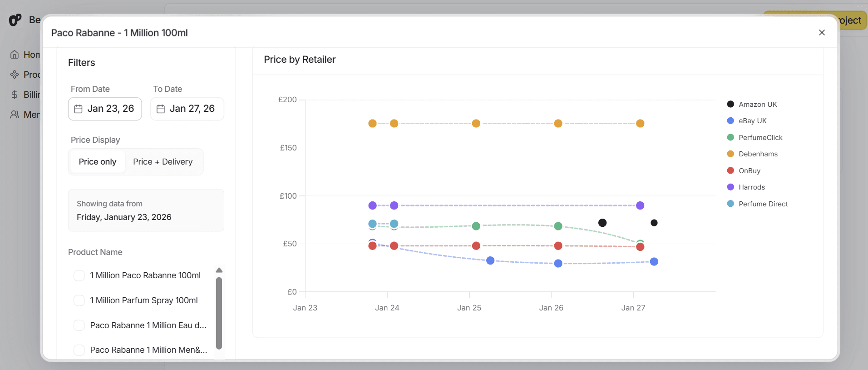
Task: Click the 'Paco Rabanne - 1 Million 100ml' title
Action: [119, 33]
